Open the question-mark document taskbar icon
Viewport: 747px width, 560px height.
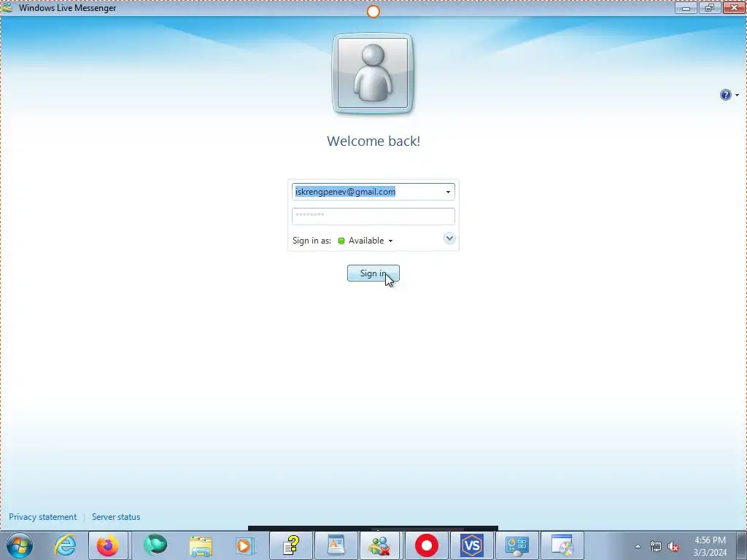click(290, 545)
